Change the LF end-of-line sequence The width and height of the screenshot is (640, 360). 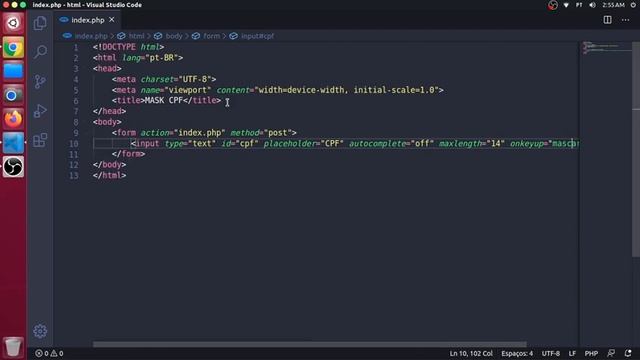pyautogui.click(x=572, y=353)
